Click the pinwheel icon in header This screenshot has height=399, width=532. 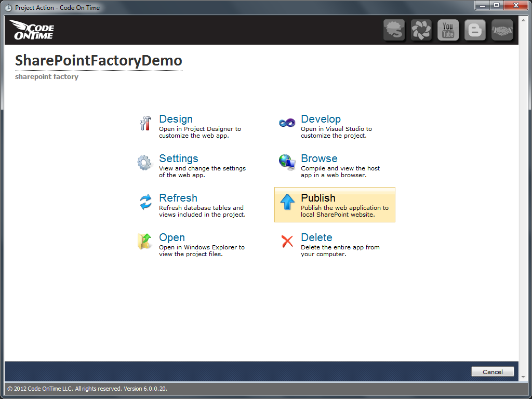[421, 30]
